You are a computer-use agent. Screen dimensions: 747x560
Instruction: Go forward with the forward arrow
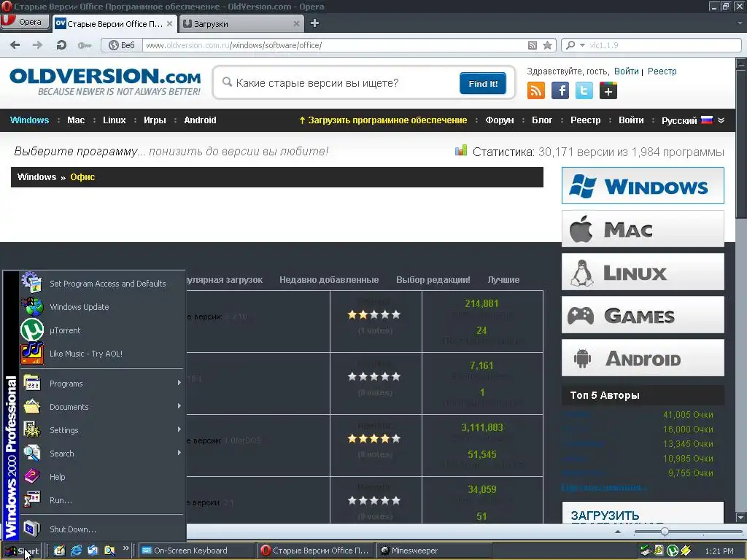tap(37, 45)
